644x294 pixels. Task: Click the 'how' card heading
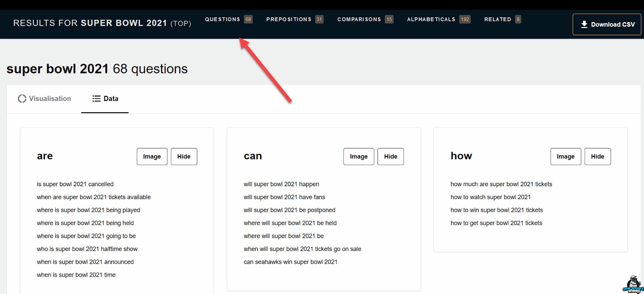(x=461, y=156)
